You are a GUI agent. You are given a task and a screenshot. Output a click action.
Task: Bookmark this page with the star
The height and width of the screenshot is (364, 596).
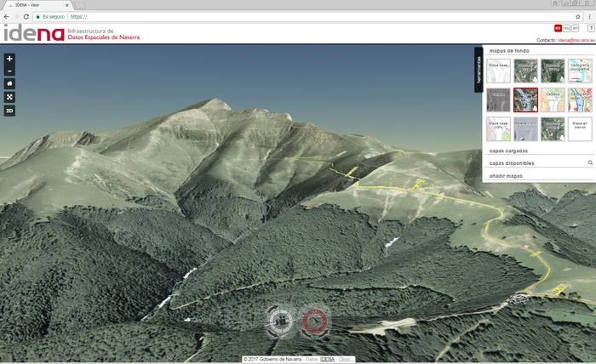click(x=578, y=17)
